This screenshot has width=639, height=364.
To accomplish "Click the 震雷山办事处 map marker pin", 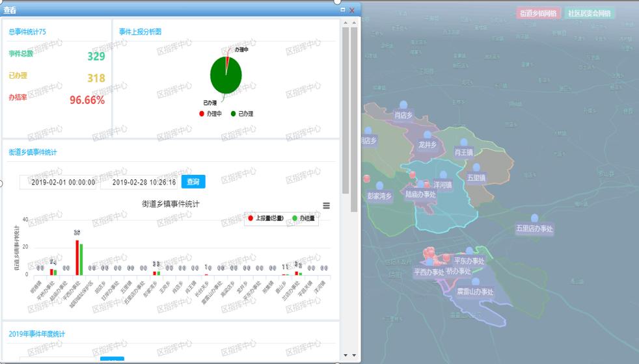I will (476, 281).
